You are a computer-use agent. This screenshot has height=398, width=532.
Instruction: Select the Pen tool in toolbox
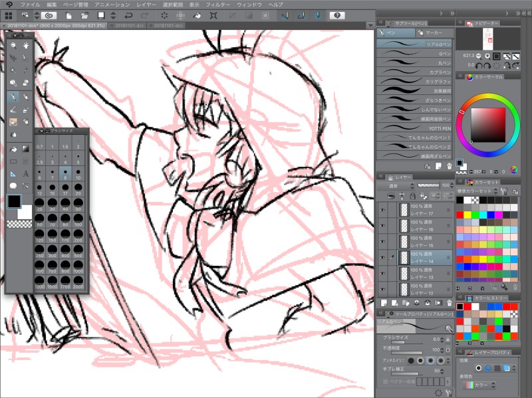(x=13, y=97)
